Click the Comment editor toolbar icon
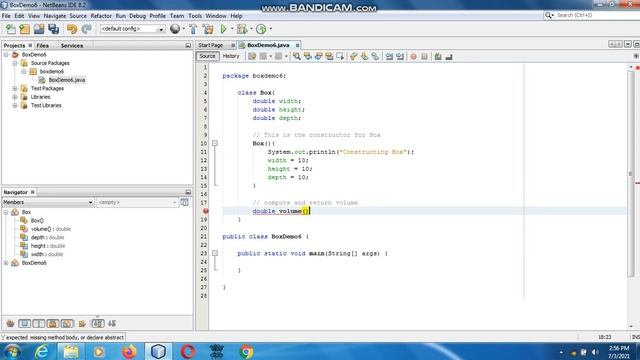 pyautogui.click(x=438, y=56)
